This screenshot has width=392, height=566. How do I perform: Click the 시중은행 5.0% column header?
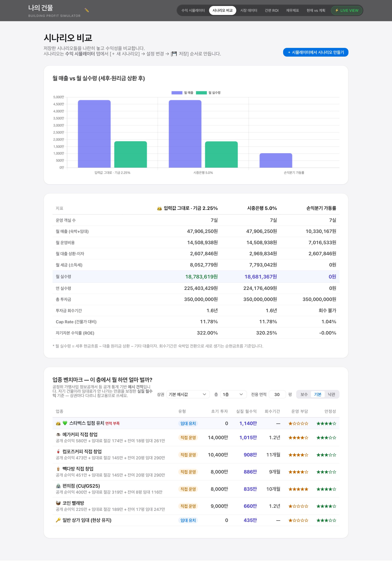262,208
